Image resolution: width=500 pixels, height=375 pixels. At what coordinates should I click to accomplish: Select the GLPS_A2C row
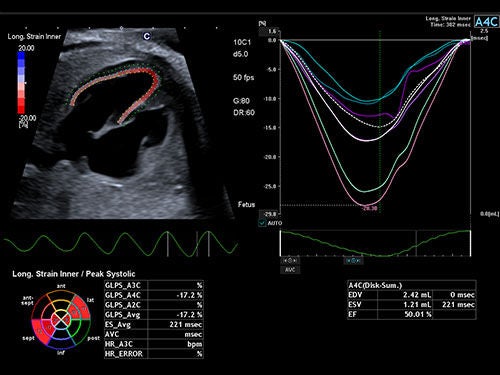coord(154,305)
